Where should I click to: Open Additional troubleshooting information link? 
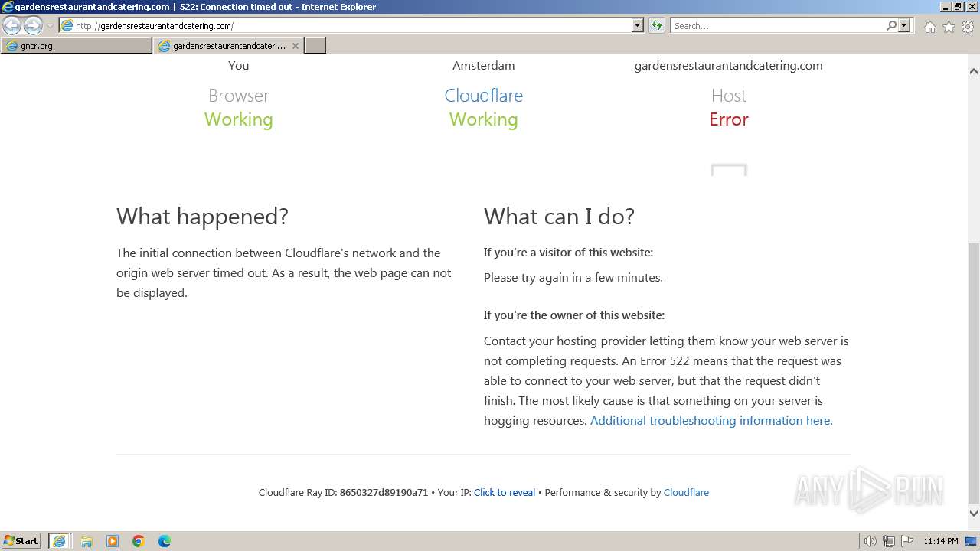711,420
